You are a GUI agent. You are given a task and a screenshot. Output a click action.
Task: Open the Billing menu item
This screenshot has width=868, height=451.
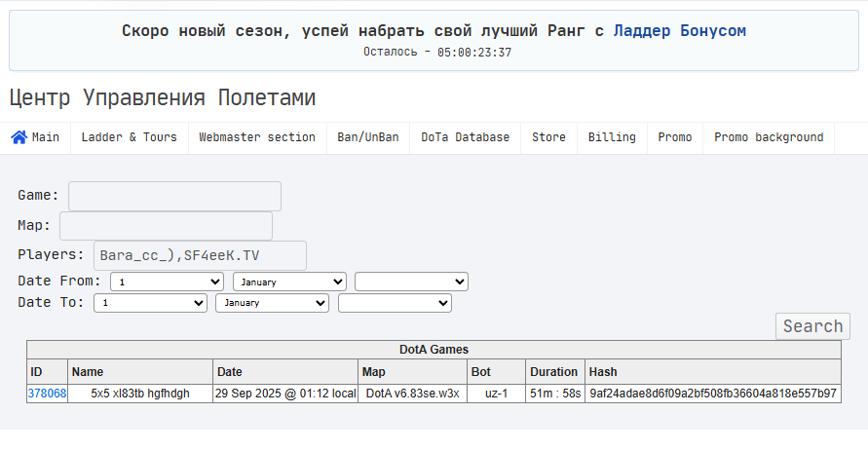[612, 137]
